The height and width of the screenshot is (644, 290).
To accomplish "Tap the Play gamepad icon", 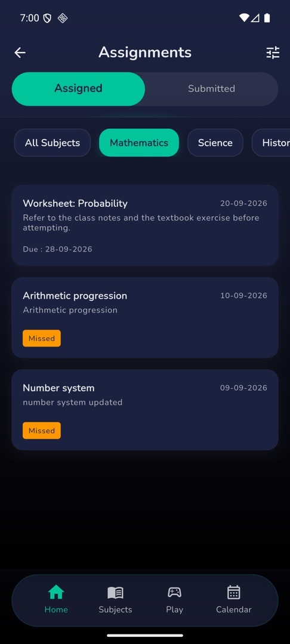I will click(x=175, y=592).
